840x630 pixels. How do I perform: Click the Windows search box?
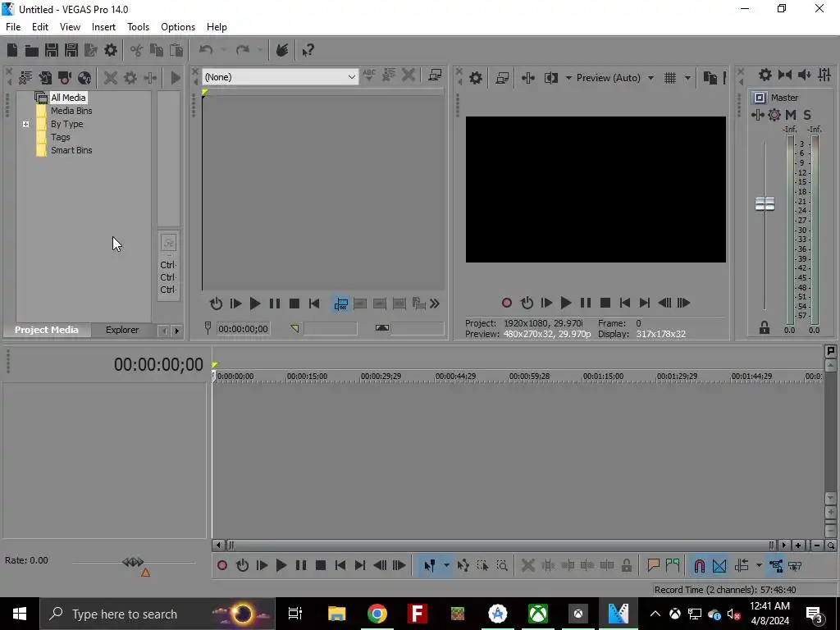point(157,614)
